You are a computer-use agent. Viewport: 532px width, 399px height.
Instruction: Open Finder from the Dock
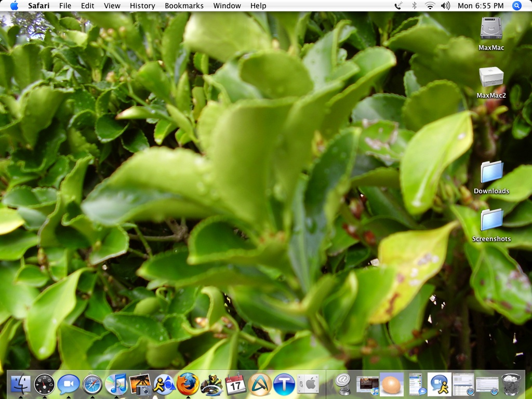click(20, 384)
